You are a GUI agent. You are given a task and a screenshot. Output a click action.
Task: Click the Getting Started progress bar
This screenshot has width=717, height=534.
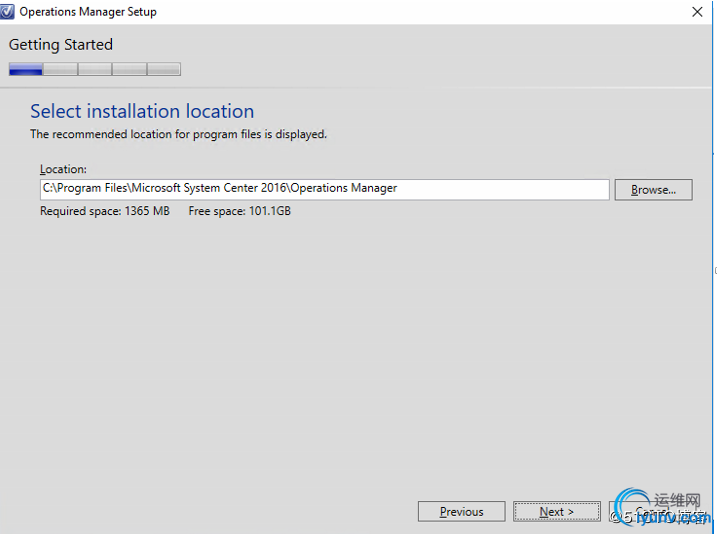(95, 69)
